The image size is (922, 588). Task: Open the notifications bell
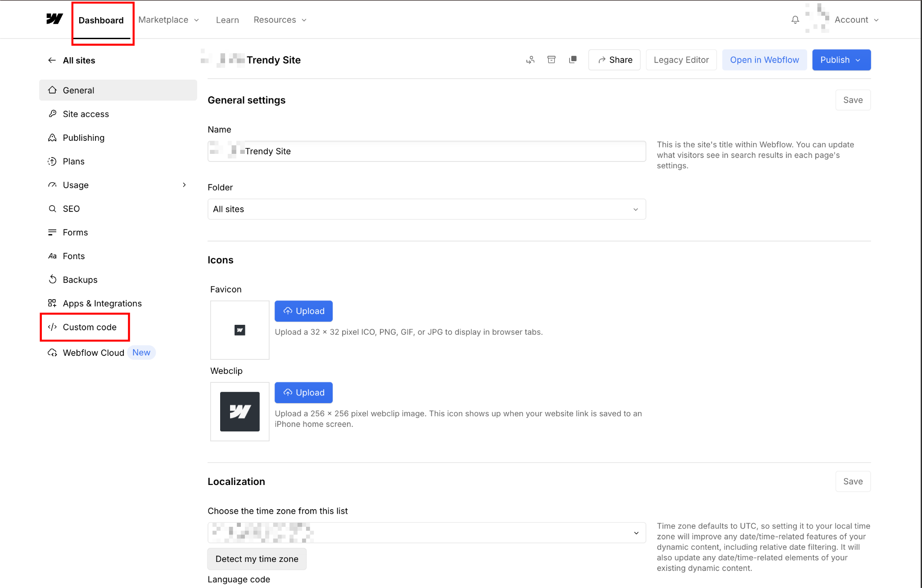pos(795,20)
